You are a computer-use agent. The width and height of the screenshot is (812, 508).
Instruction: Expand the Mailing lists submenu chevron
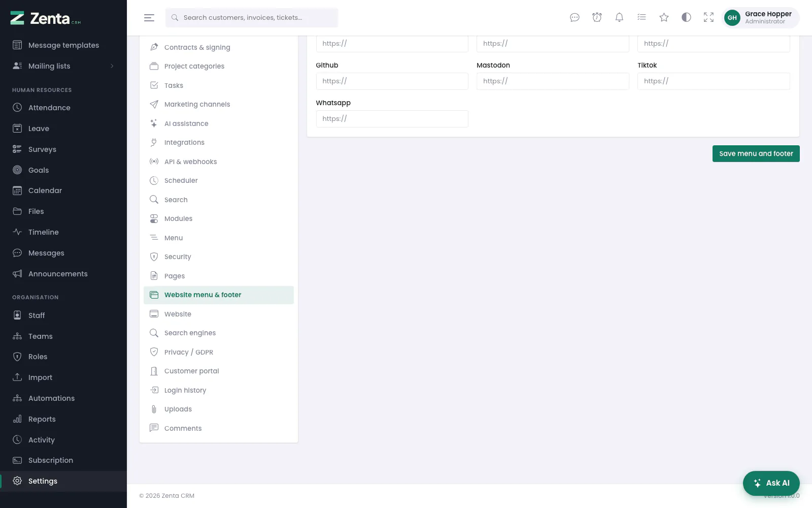tap(112, 66)
